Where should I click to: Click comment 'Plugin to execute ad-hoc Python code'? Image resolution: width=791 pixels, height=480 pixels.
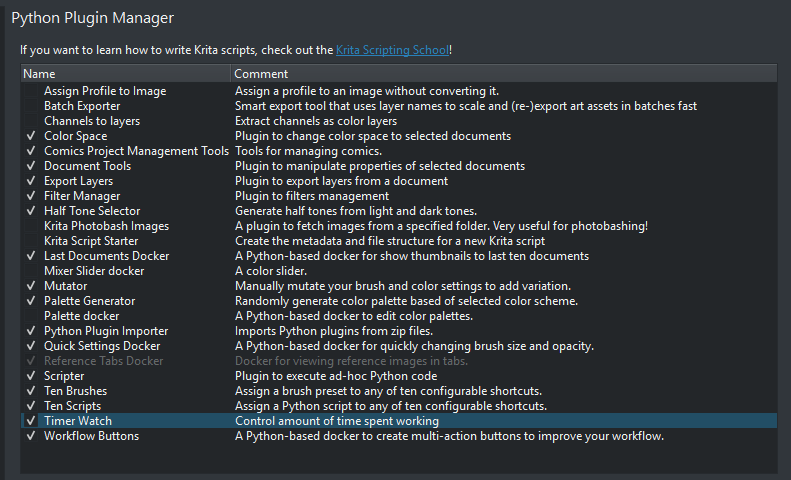coord(336,376)
